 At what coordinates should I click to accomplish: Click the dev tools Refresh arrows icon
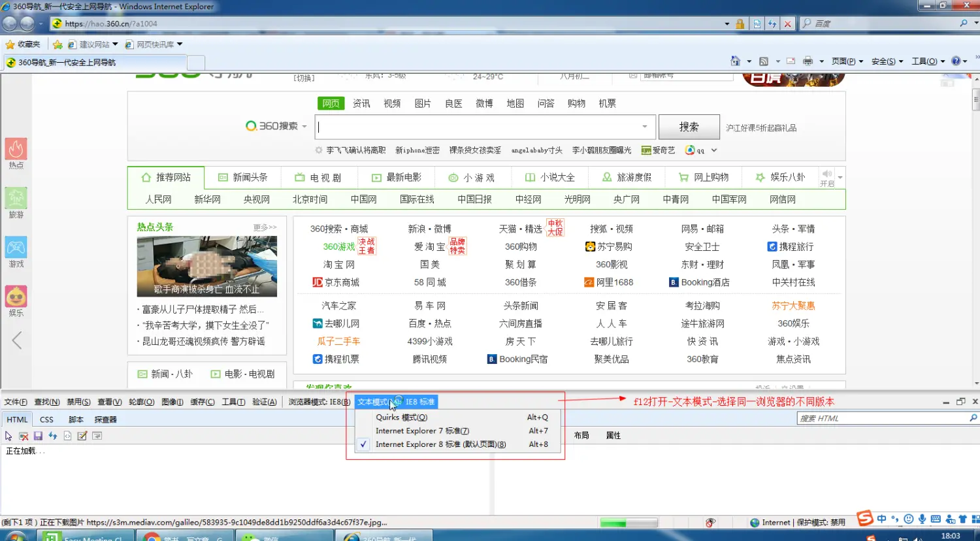click(53, 436)
